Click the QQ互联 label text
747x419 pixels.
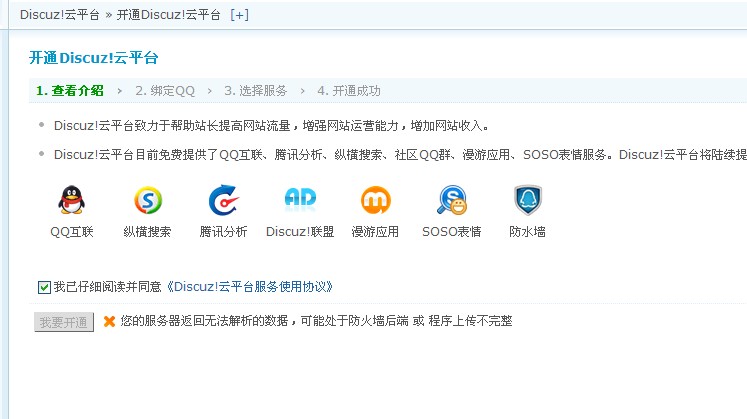[x=72, y=232]
